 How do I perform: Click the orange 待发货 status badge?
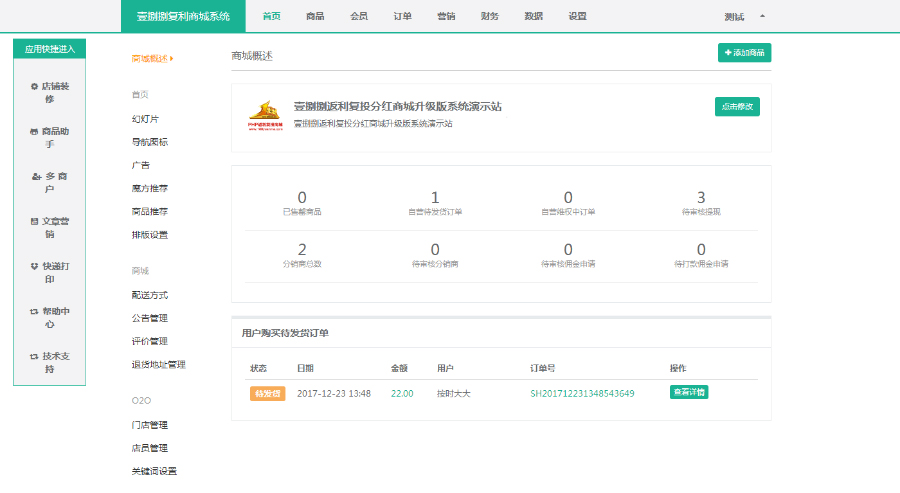pyautogui.click(x=267, y=394)
